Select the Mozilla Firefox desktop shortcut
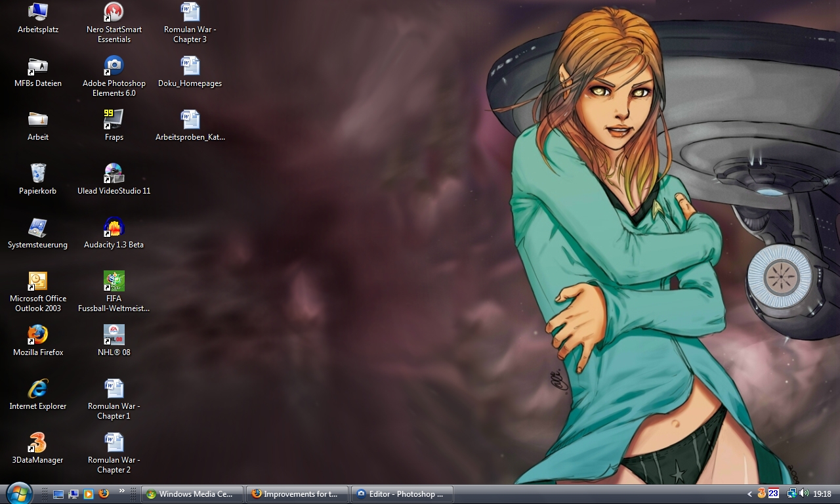Viewport: 840px width, 504px height. [38, 335]
